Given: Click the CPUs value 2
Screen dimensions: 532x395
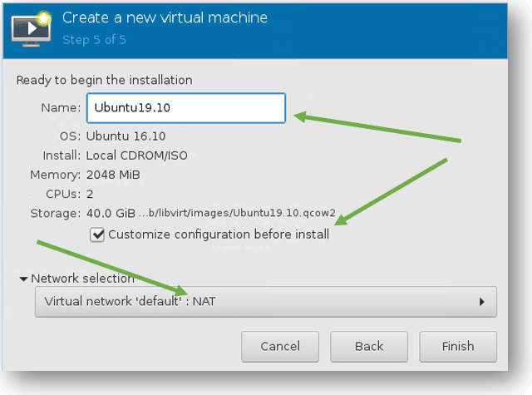Looking at the screenshot, I should pyautogui.click(x=90, y=194).
